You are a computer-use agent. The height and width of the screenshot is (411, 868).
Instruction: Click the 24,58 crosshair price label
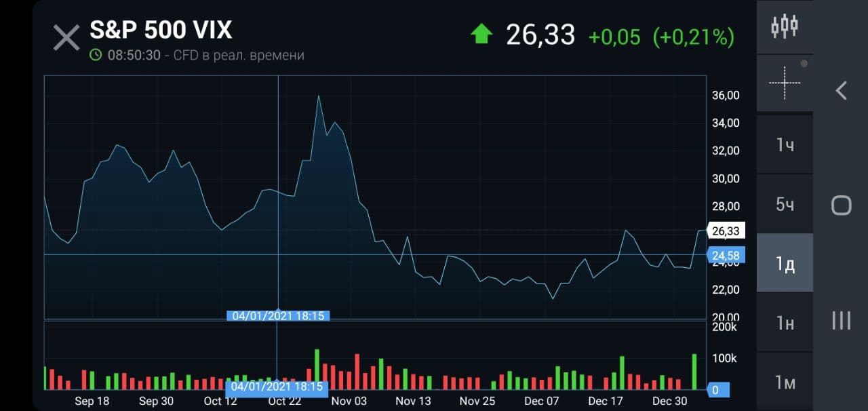726,255
